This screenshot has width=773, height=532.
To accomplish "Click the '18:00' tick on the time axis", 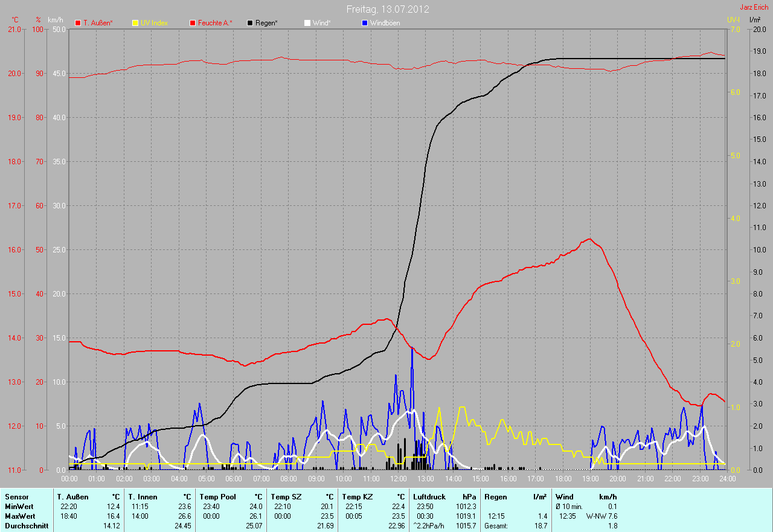I will [563, 479].
